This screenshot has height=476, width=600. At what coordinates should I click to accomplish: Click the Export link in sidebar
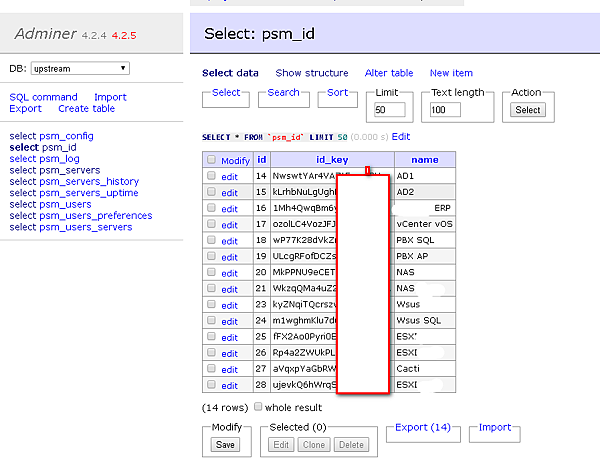tap(25, 109)
